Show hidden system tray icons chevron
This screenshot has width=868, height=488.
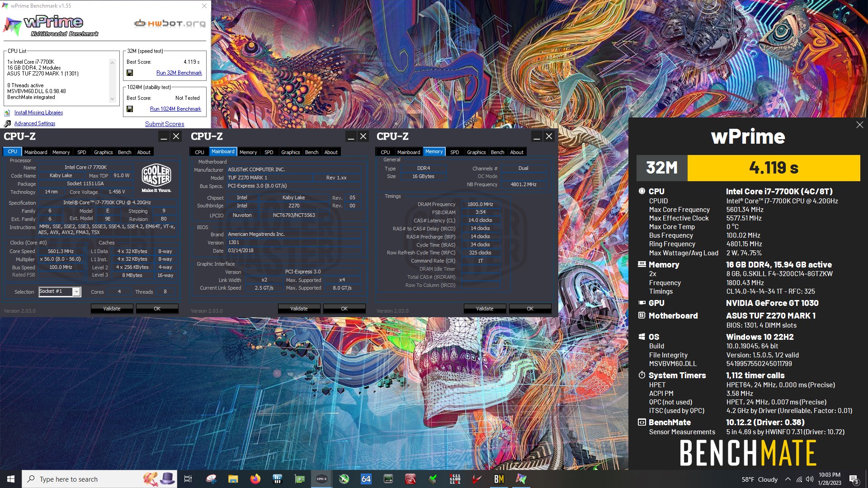click(x=788, y=479)
